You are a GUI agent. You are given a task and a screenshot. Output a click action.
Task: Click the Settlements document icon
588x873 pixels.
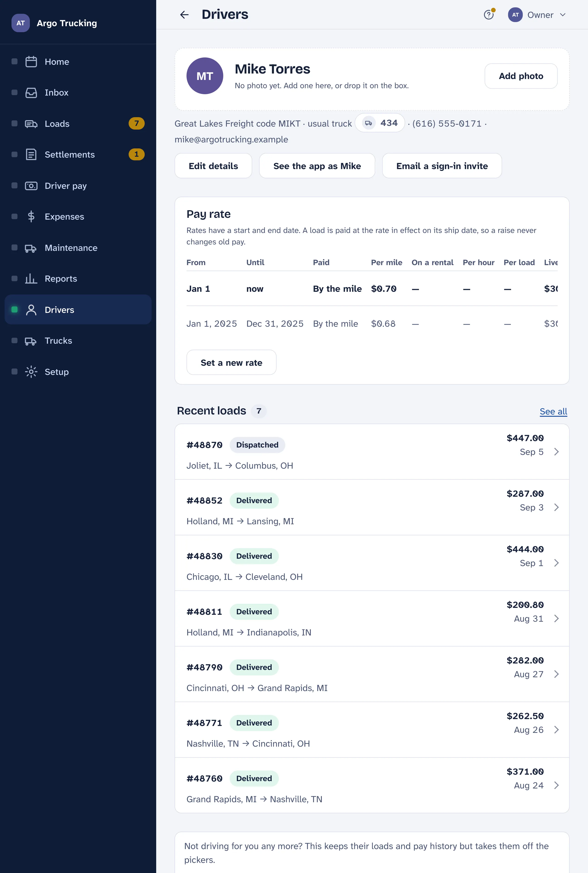pyautogui.click(x=31, y=155)
